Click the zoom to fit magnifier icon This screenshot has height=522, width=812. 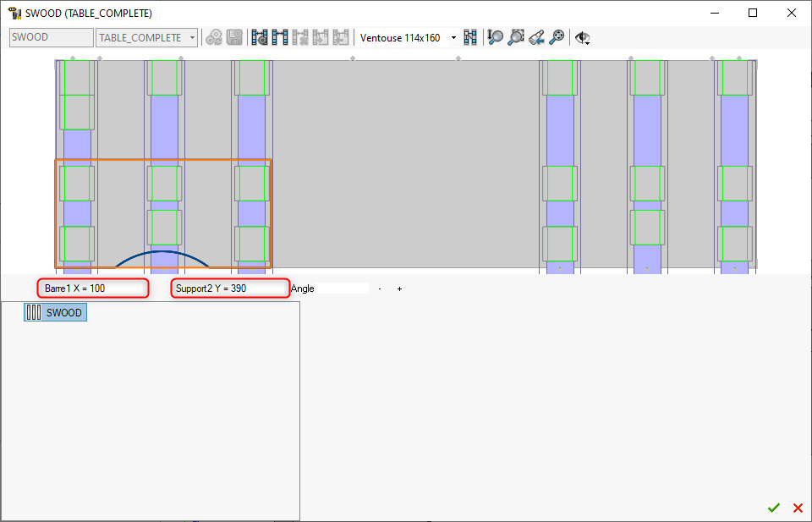pyautogui.click(x=557, y=37)
